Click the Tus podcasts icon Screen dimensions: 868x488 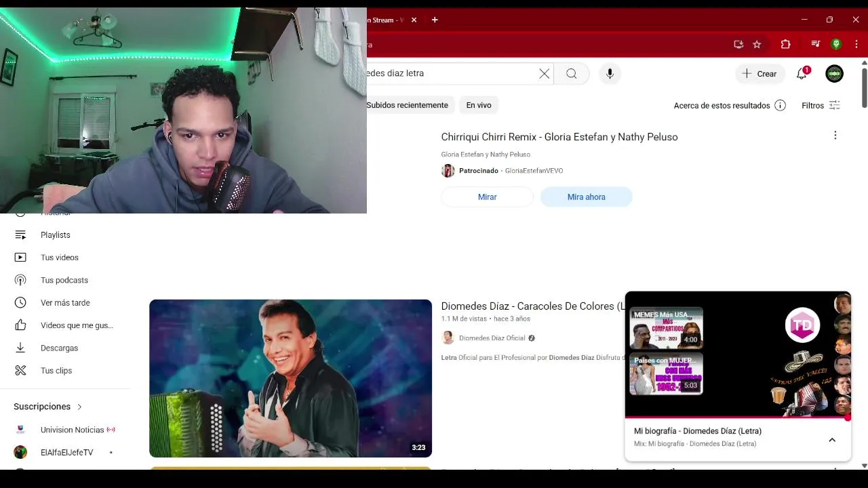click(20, 280)
